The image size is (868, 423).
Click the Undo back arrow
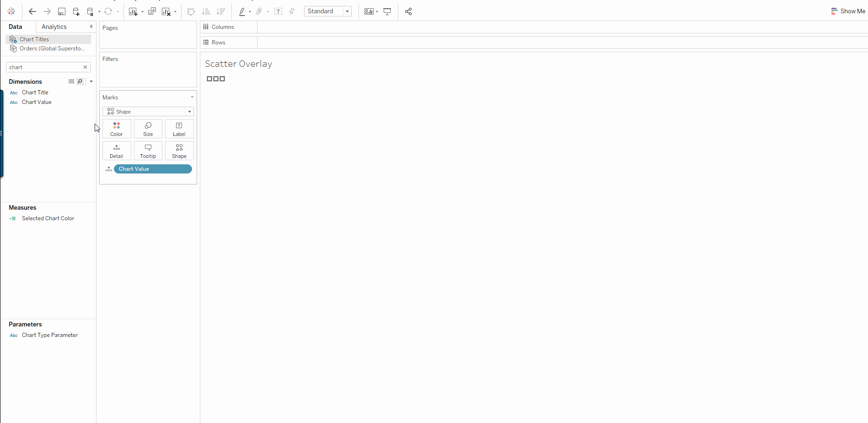pyautogui.click(x=32, y=11)
